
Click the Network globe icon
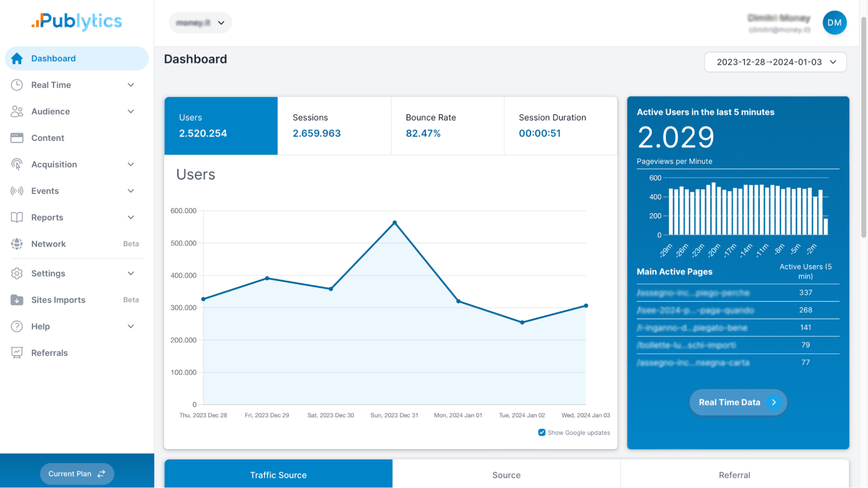(17, 244)
